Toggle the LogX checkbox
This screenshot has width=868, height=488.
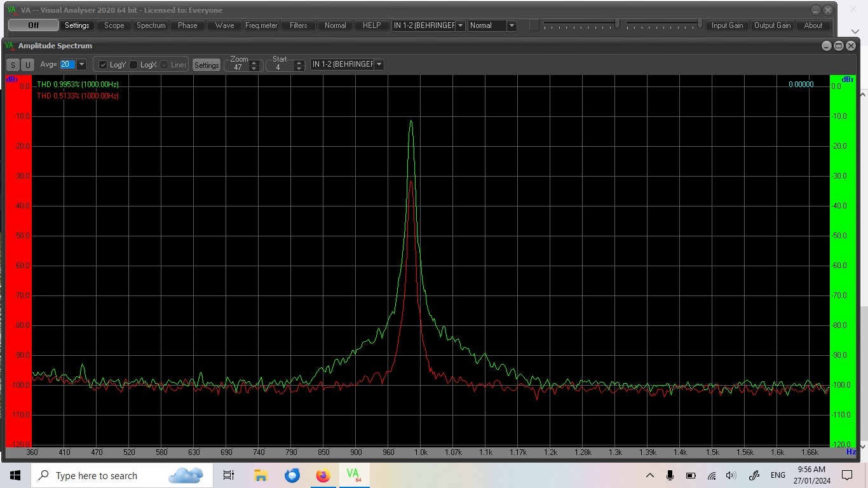pos(133,65)
